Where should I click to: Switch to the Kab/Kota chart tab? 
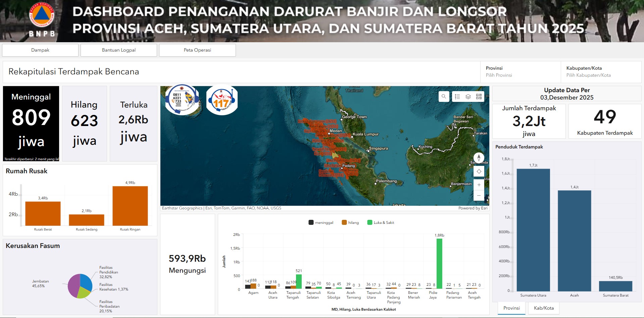[x=544, y=308]
